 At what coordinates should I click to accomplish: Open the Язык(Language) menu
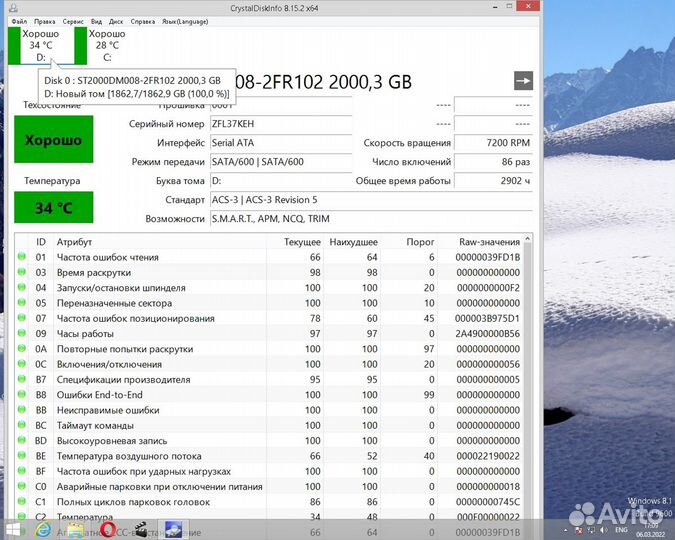tap(185, 21)
